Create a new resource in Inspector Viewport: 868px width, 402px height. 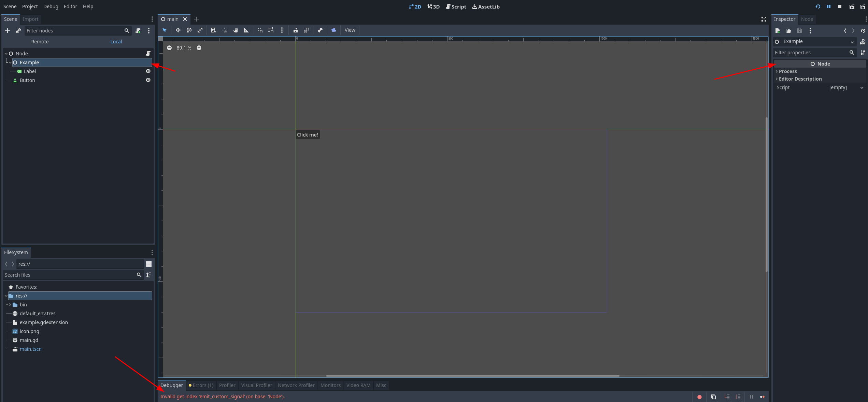tap(778, 31)
